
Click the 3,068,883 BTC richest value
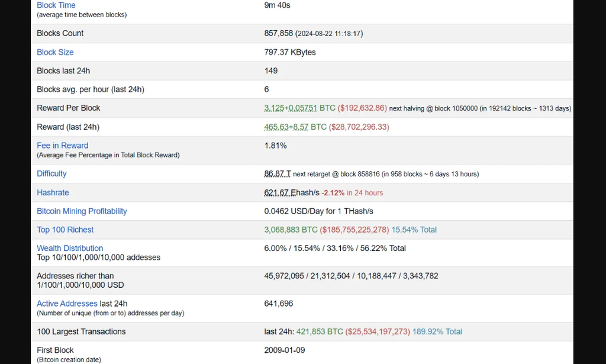click(291, 230)
